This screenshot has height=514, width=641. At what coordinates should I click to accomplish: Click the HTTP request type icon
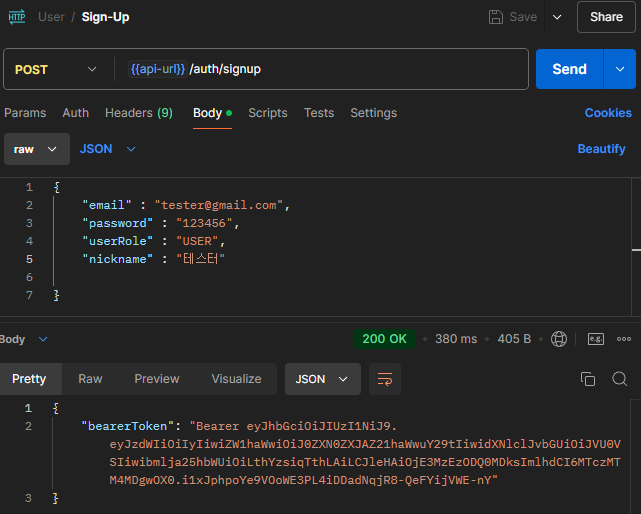pos(17,17)
